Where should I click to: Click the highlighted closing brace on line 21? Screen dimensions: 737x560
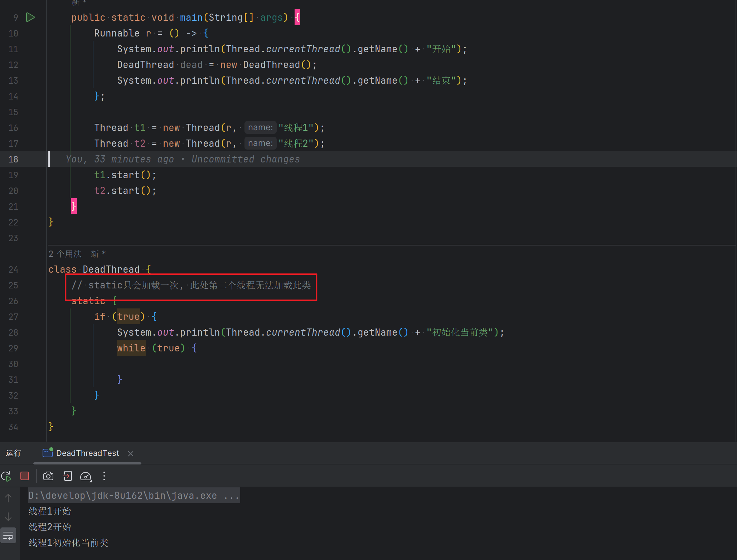point(74,206)
